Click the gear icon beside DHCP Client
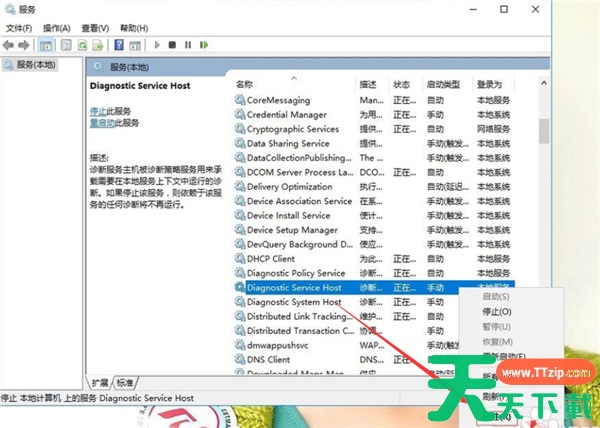The width and height of the screenshot is (600, 428). point(240,259)
